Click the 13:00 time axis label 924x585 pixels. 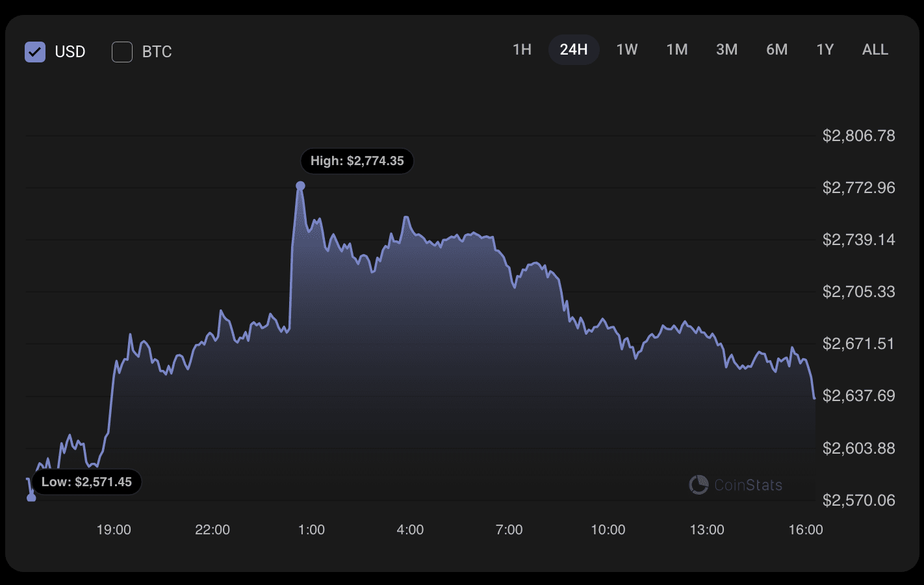707,530
